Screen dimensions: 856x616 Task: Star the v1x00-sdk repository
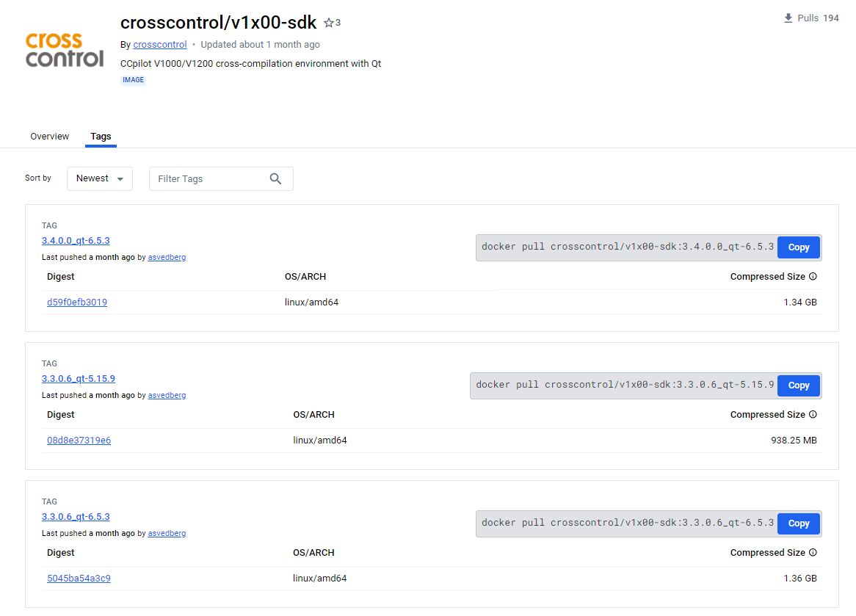(x=327, y=22)
